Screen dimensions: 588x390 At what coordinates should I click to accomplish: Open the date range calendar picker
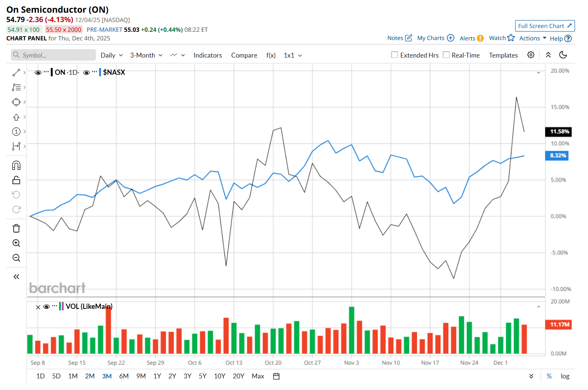click(276, 376)
